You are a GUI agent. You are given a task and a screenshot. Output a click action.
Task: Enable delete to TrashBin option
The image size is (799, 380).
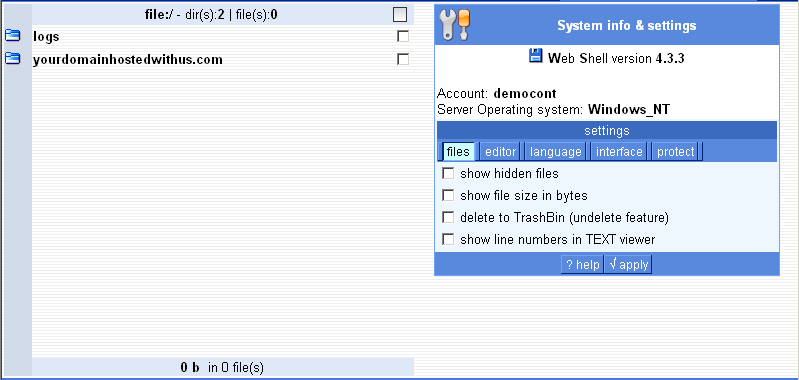point(448,218)
